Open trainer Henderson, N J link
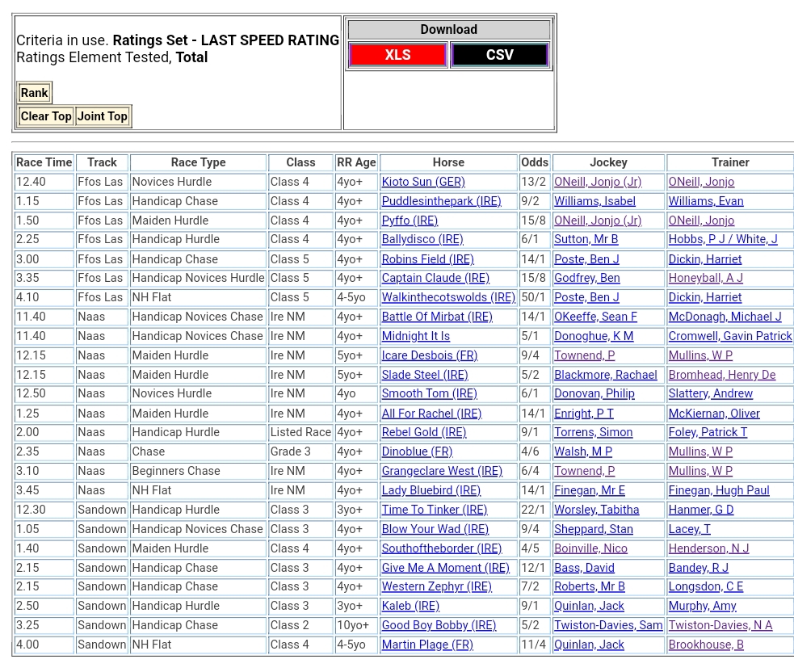 click(x=708, y=548)
